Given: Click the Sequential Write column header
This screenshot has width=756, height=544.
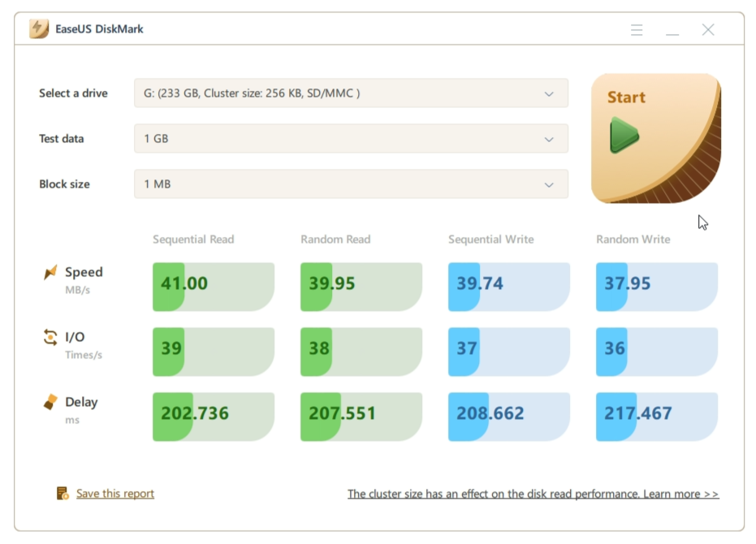Looking at the screenshot, I should pyautogui.click(x=490, y=240).
